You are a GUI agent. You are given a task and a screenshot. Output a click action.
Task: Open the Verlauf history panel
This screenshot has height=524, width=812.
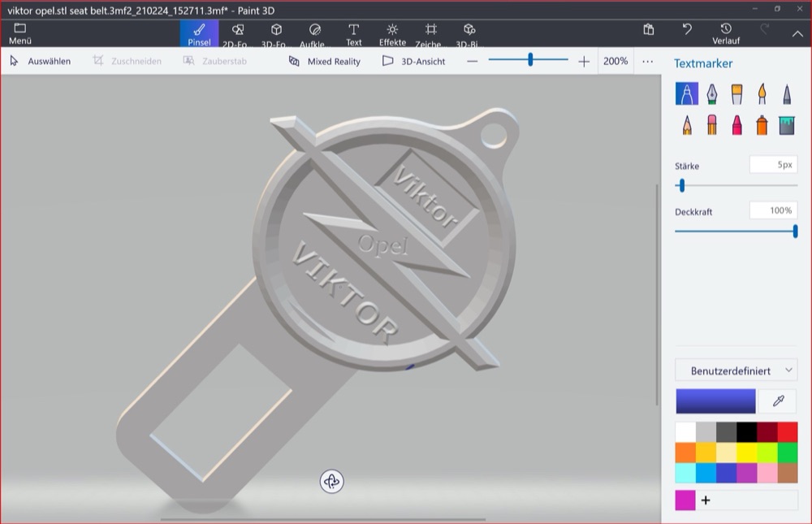tap(726, 34)
